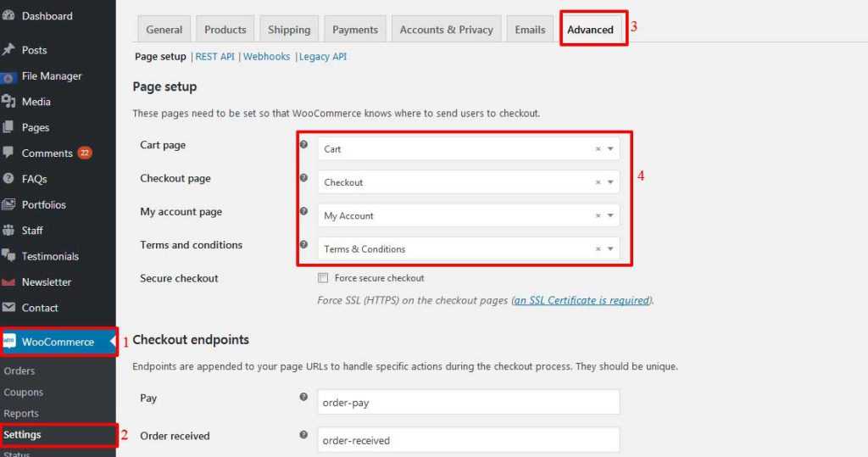Switch to the Accounts & Privacy tab

(446, 30)
